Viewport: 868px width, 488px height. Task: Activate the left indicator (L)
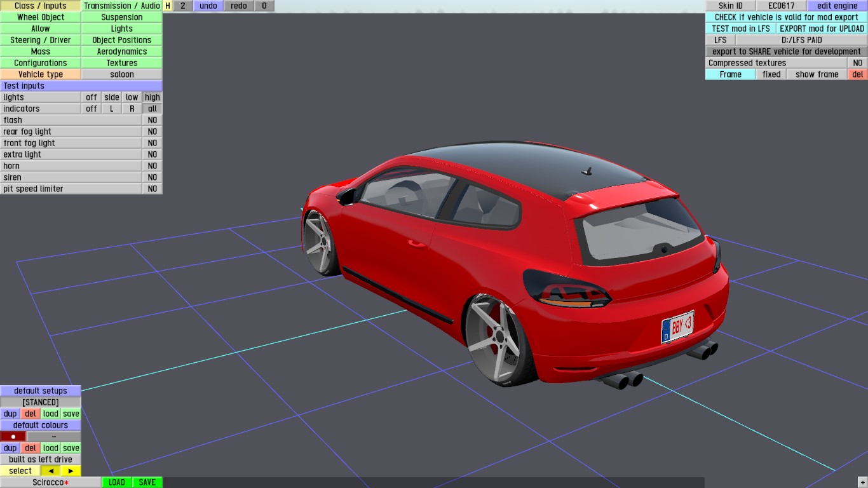point(112,109)
